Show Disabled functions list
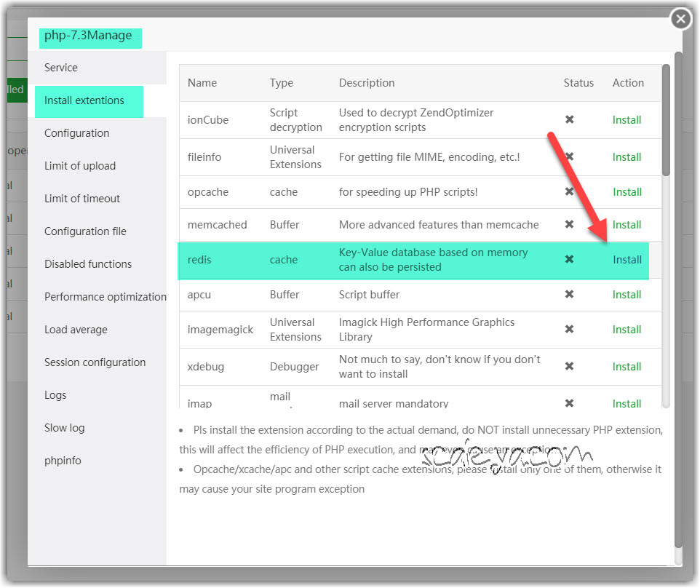 tap(88, 264)
